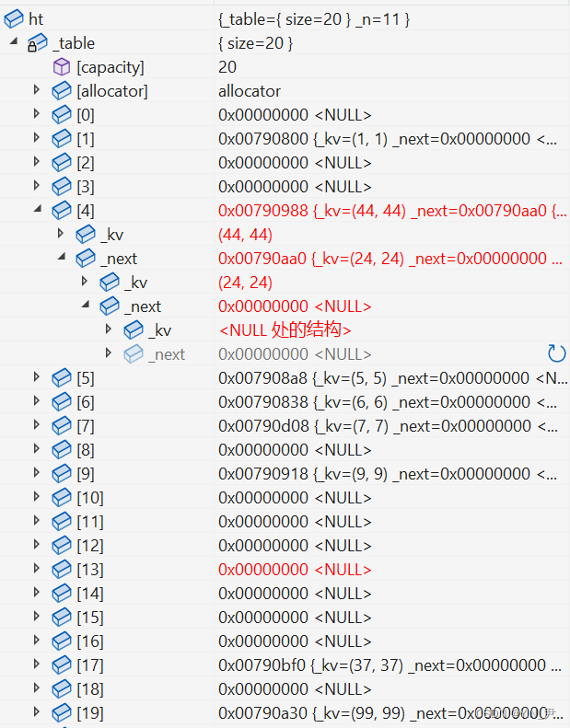The image size is (570, 728).
Task: Select the [3] row name
Action: (x=86, y=187)
